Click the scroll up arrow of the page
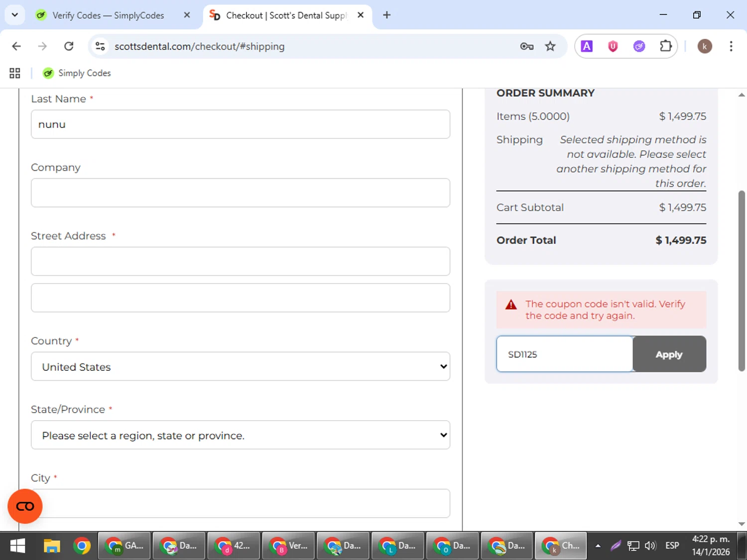This screenshot has width=747, height=560. [742, 95]
